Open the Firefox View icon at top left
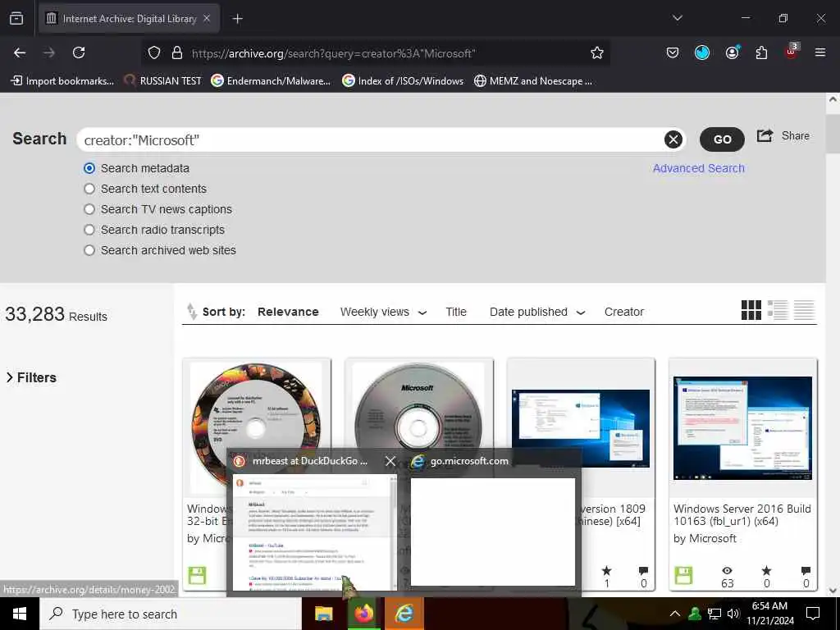 coord(16,19)
